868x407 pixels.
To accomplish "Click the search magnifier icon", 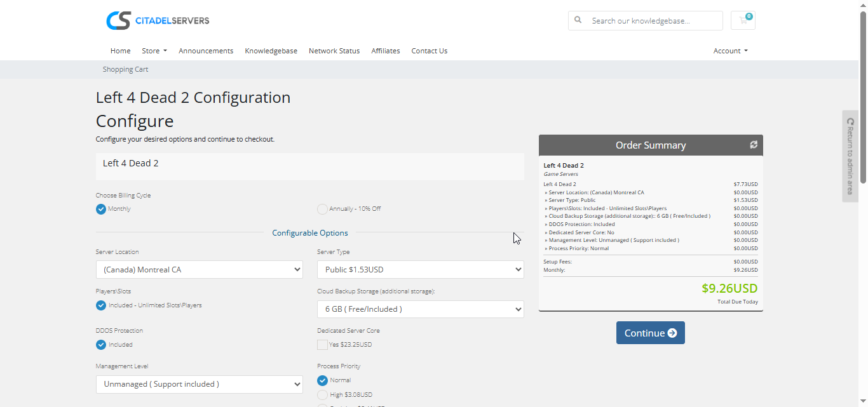I will coord(578,20).
